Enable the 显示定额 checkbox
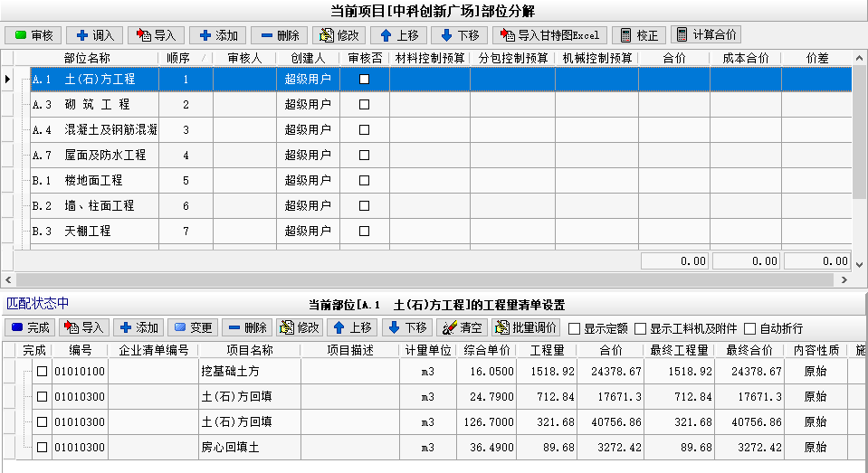The image size is (868, 473). 574,328
